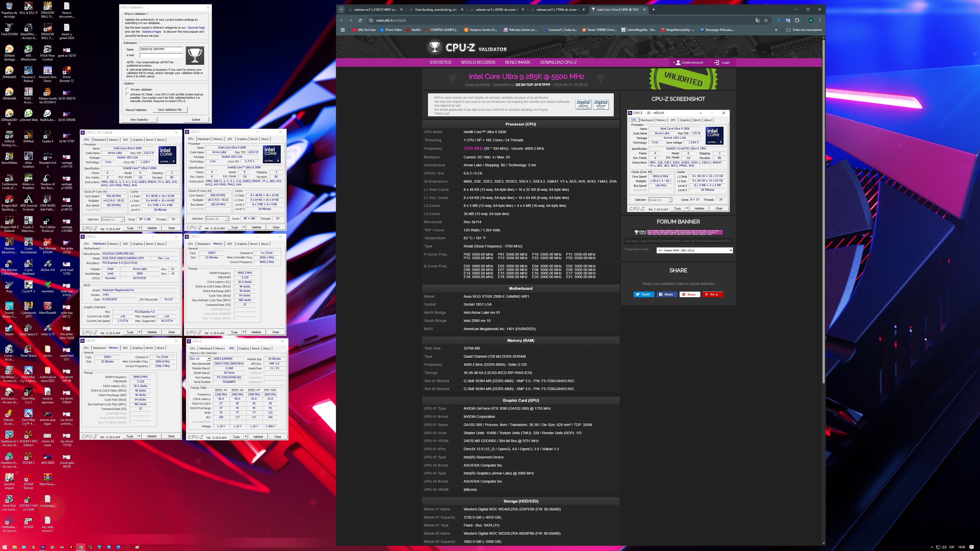Open the WORLD RECORDS menu item
The image size is (980, 551).
[478, 62]
